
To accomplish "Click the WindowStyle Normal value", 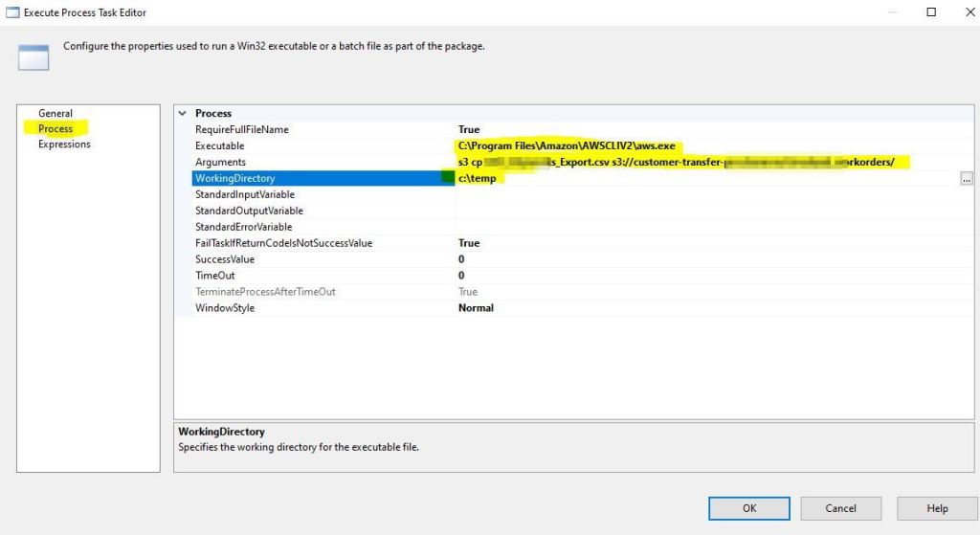I will [x=476, y=308].
